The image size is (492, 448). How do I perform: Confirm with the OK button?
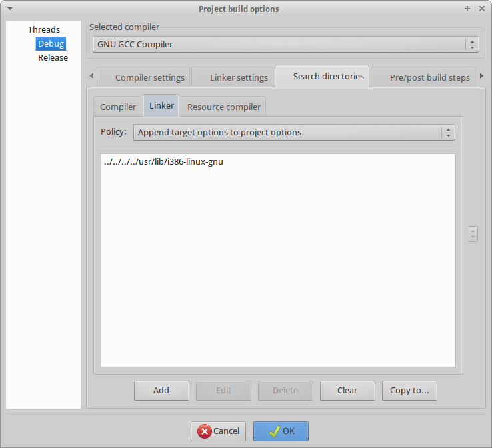(281, 431)
